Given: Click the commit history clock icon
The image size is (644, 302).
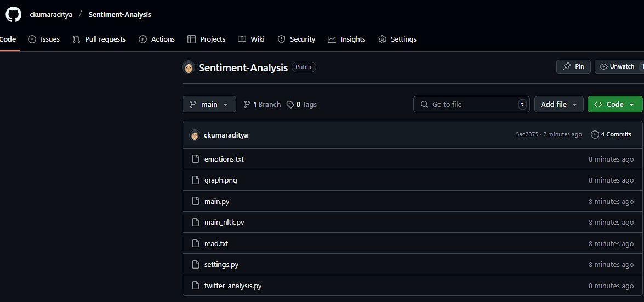Looking at the screenshot, I should pos(595,135).
